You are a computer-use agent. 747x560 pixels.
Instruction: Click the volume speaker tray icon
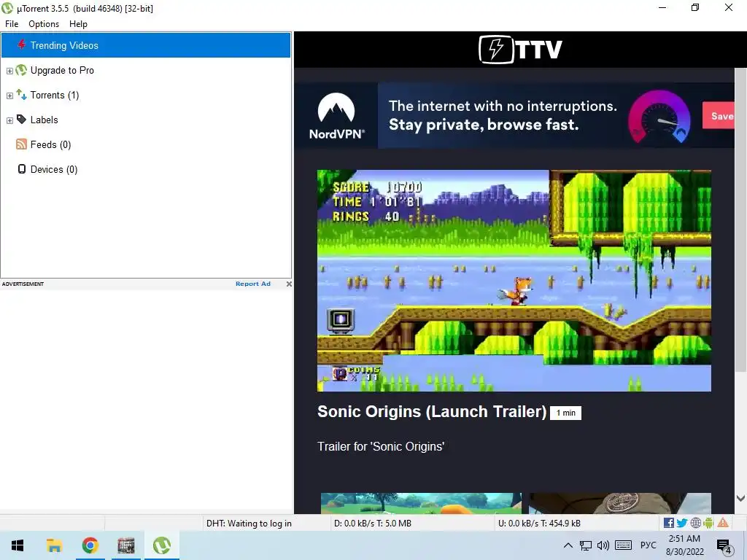[603, 545]
